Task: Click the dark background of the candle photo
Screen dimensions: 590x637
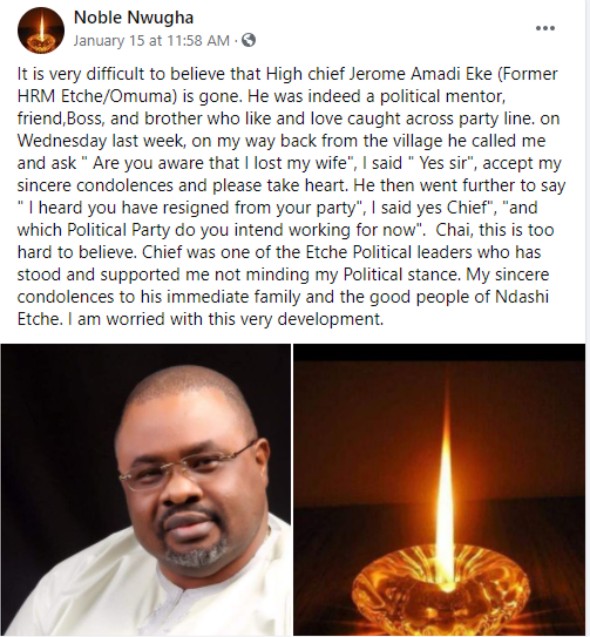Action: (x=366, y=427)
